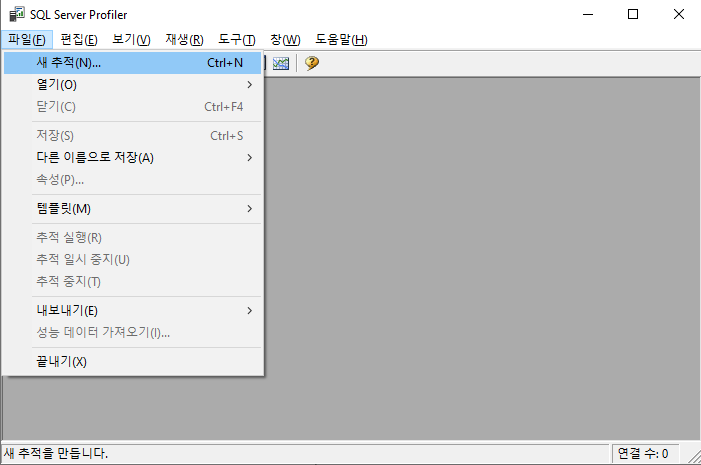The image size is (701, 465).
Task: Click the 파일(F) menu
Action: [27, 40]
